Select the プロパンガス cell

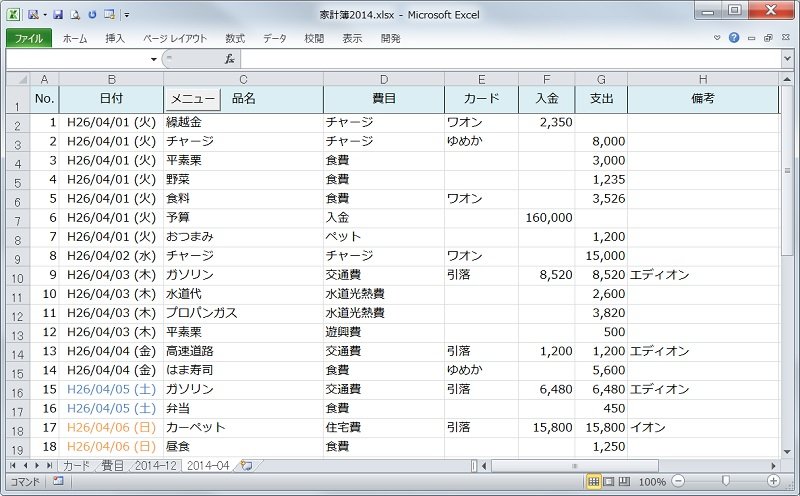(243, 313)
